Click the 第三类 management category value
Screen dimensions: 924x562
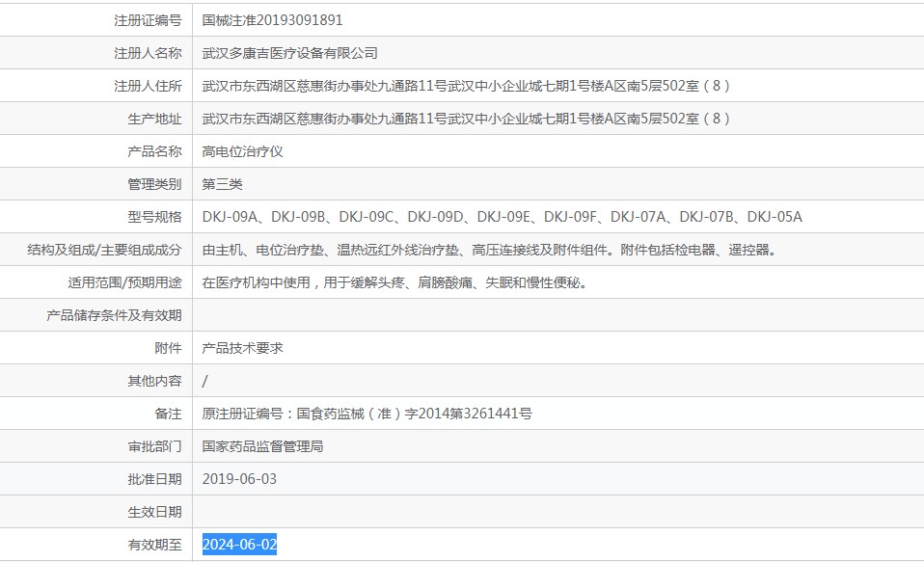pyautogui.click(x=222, y=184)
